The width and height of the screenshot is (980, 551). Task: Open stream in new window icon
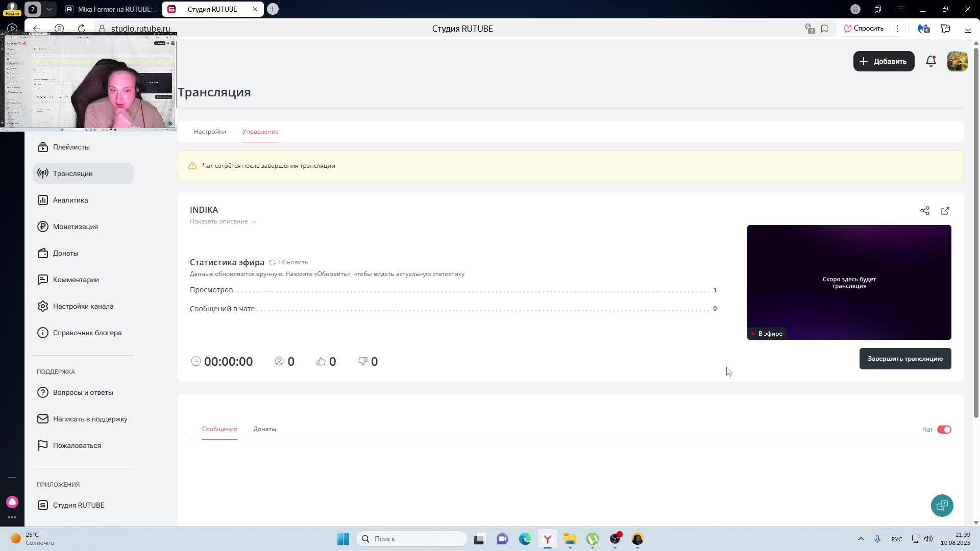[945, 211]
